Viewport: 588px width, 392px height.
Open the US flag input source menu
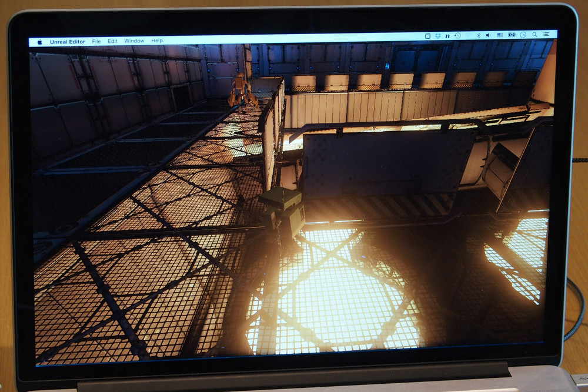tap(500, 35)
